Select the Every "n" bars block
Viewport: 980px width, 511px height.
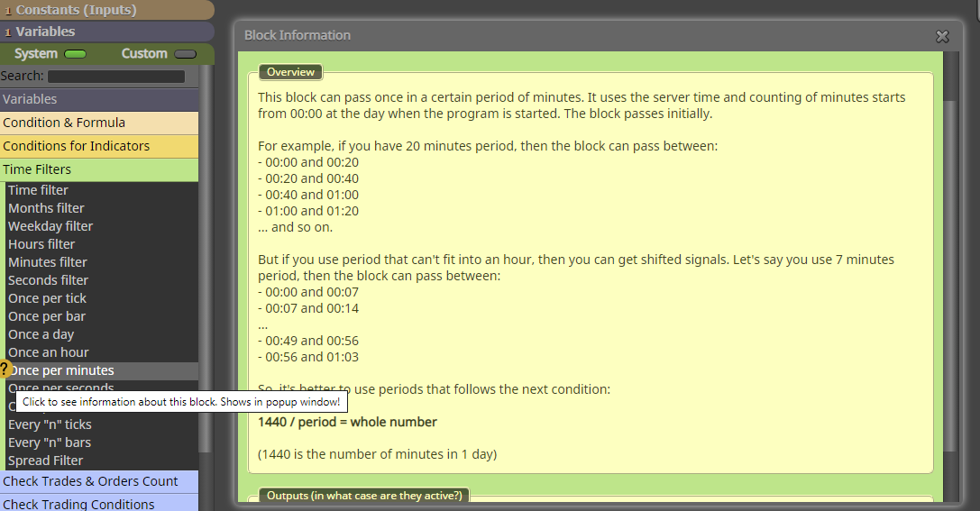click(x=102, y=443)
